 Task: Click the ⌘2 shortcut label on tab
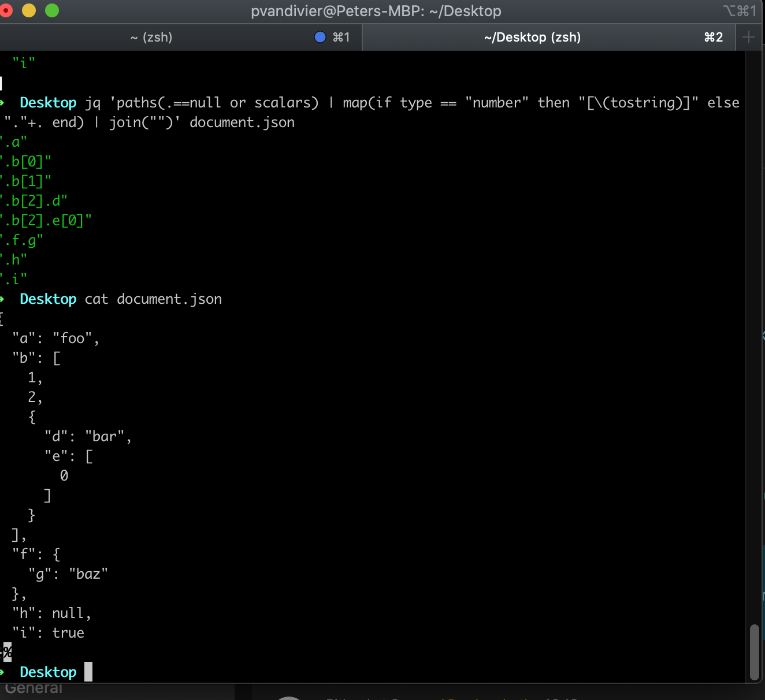pyautogui.click(x=714, y=38)
